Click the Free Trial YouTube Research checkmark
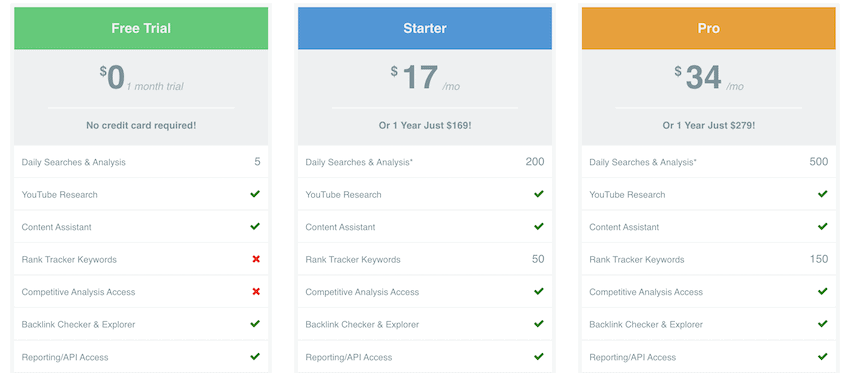 (x=255, y=194)
